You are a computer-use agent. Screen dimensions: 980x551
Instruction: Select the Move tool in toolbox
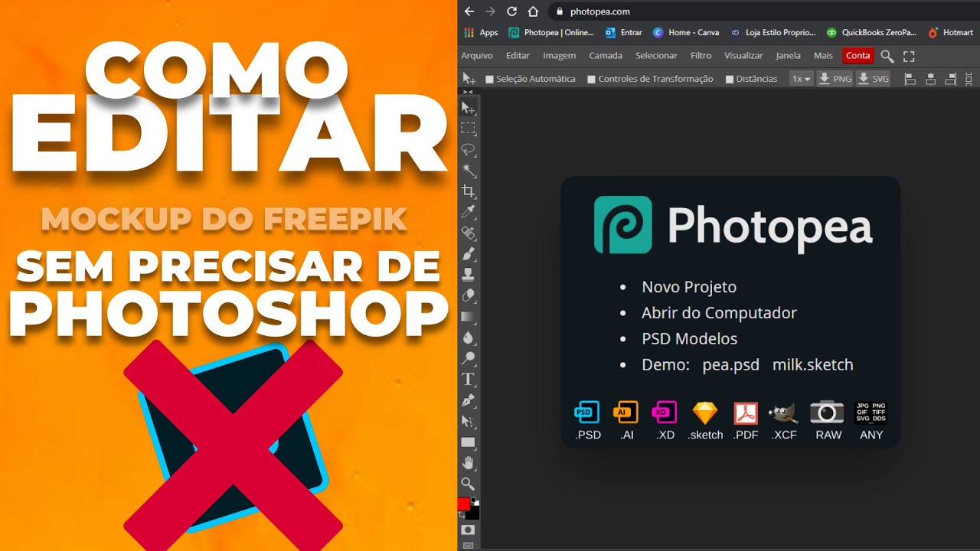468,108
